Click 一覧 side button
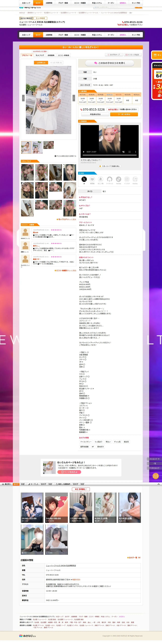Viewport: 162px width, 644px height. 154,464
